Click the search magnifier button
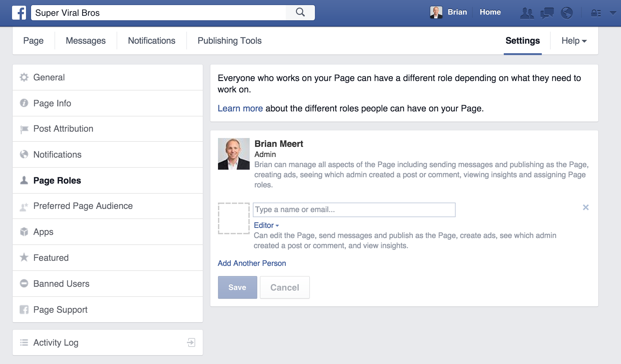621x364 pixels. pos(300,13)
